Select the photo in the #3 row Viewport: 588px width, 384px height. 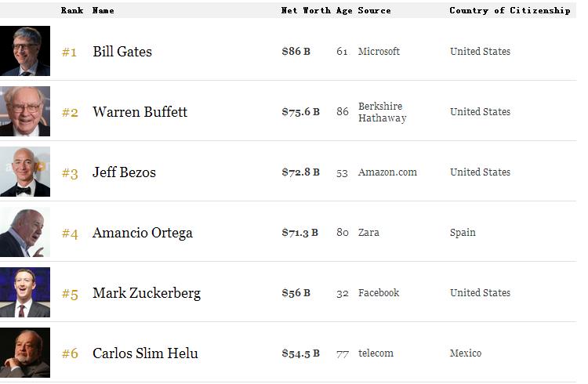coord(25,172)
